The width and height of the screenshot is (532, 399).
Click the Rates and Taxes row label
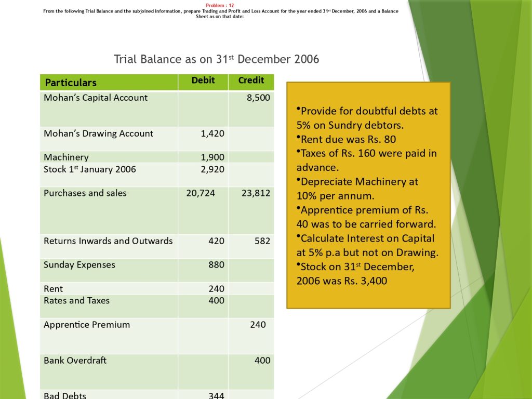(76, 301)
